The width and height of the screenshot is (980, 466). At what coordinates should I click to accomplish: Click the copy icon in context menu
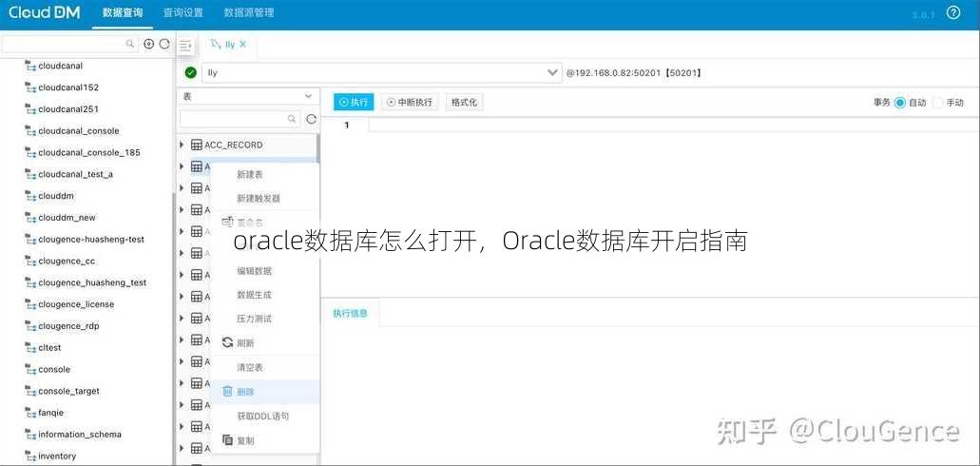227,440
